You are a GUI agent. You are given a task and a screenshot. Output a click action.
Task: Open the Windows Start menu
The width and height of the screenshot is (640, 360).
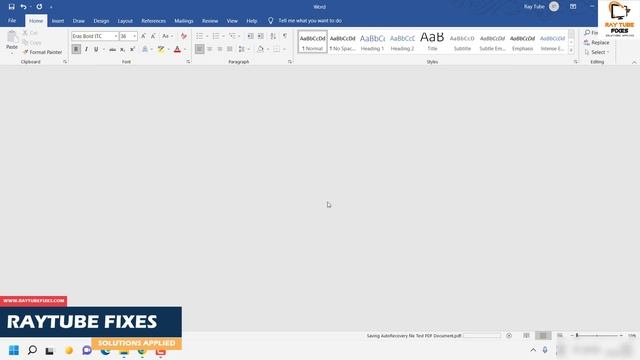[14, 350]
